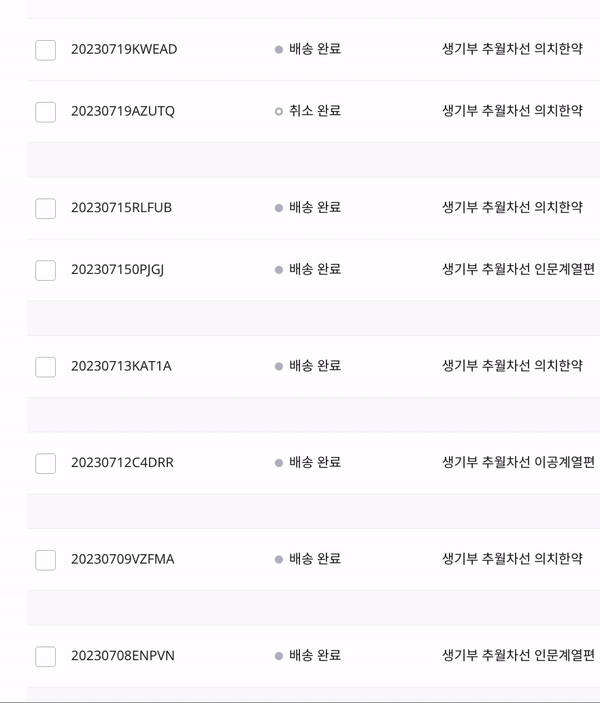The image size is (600, 703).
Task: Check order 20230708ENPVN's checkbox
Action: (45, 657)
